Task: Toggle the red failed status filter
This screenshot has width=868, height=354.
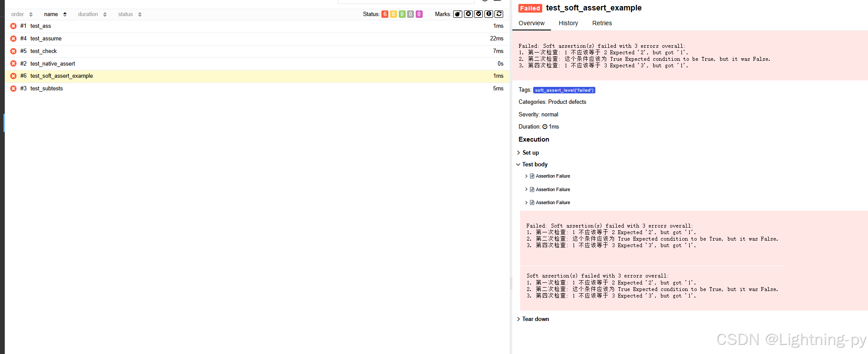Action: point(385,14)
